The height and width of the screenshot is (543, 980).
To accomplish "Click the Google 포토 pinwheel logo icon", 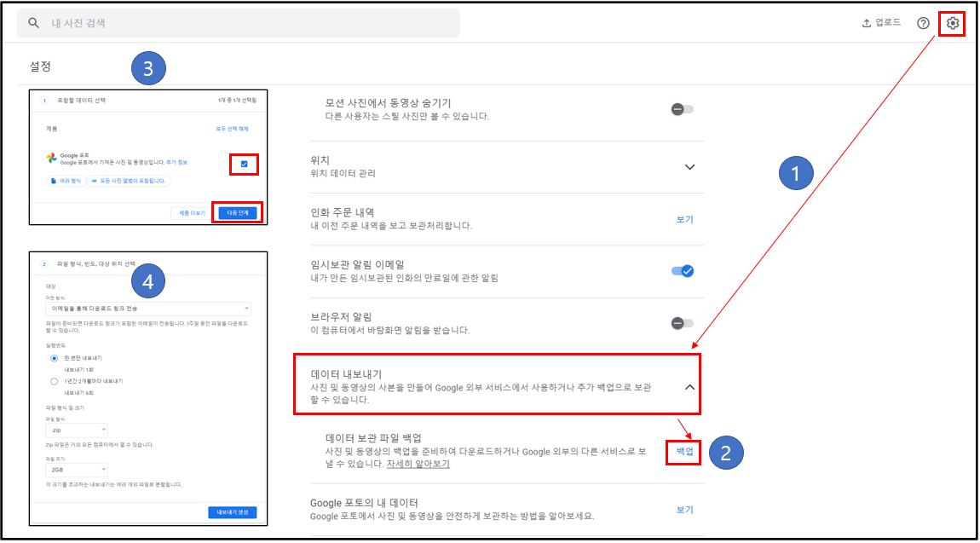I will (x=49, y=158).
